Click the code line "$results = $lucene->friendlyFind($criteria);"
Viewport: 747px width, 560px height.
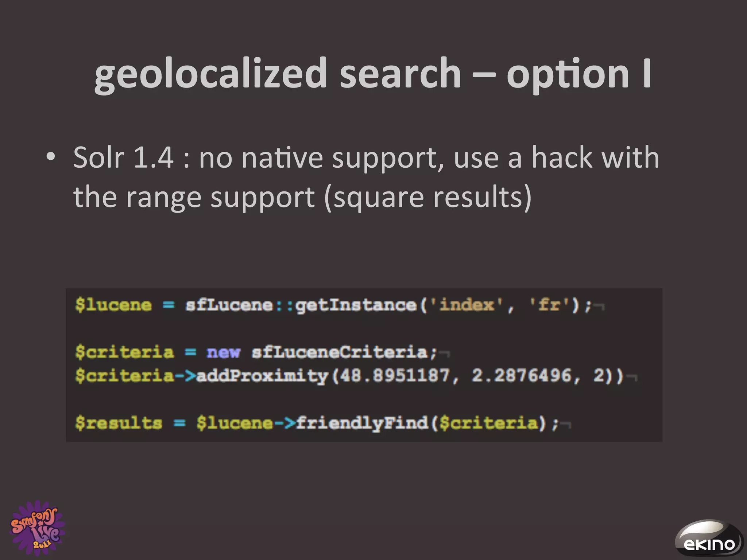click(317, 423)
